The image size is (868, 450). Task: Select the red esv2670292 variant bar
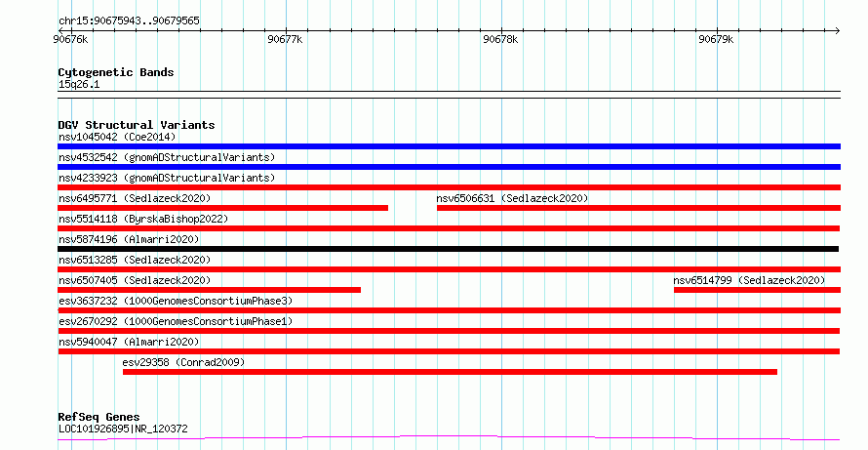(x=449, y=331)
